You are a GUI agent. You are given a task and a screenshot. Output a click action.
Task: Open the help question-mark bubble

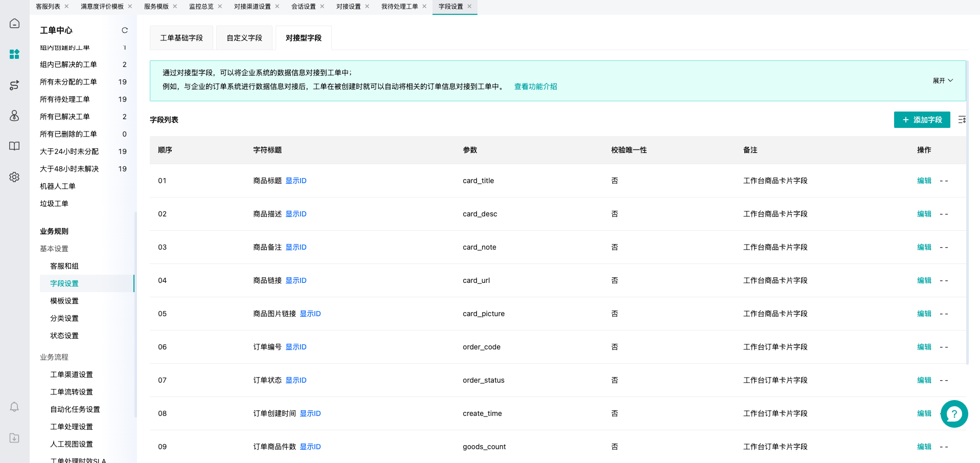954,414
